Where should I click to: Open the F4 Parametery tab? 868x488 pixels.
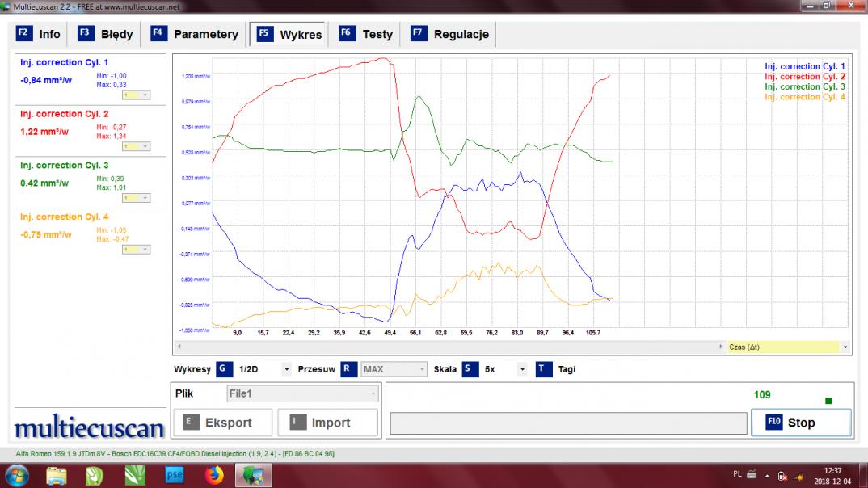tap(195, 34)
